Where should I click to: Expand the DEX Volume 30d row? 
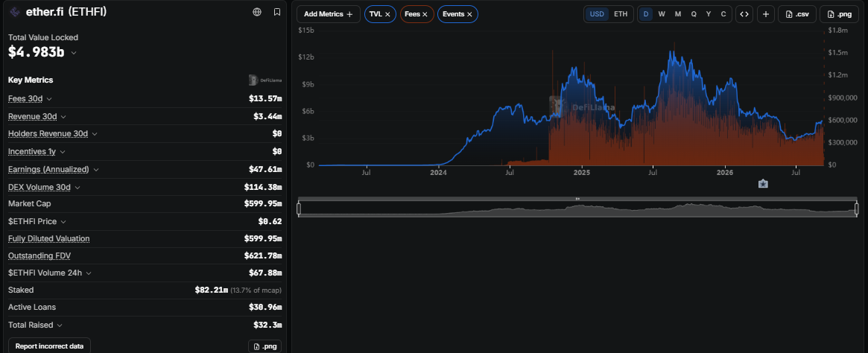pos(77,188)
